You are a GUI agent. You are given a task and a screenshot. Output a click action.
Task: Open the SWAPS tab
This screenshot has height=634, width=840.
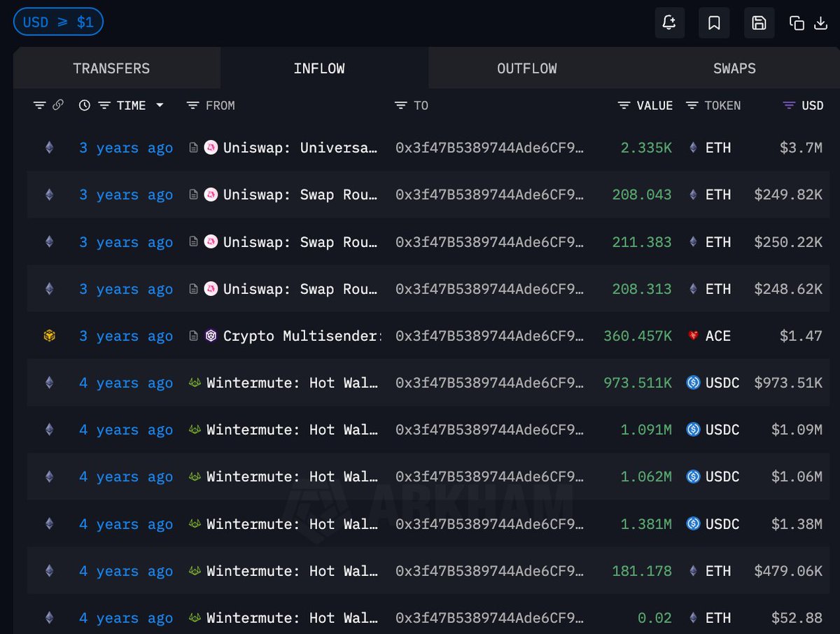(x=734, y=69)
